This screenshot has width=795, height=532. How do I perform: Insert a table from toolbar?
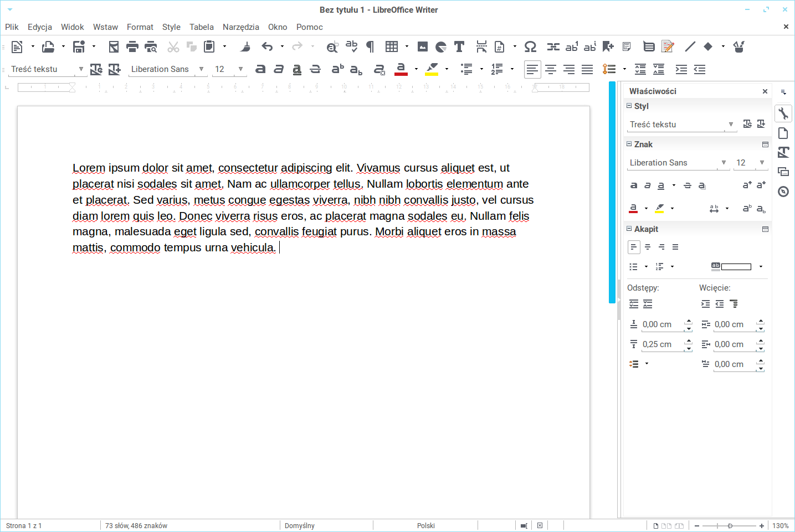(392, 47)
